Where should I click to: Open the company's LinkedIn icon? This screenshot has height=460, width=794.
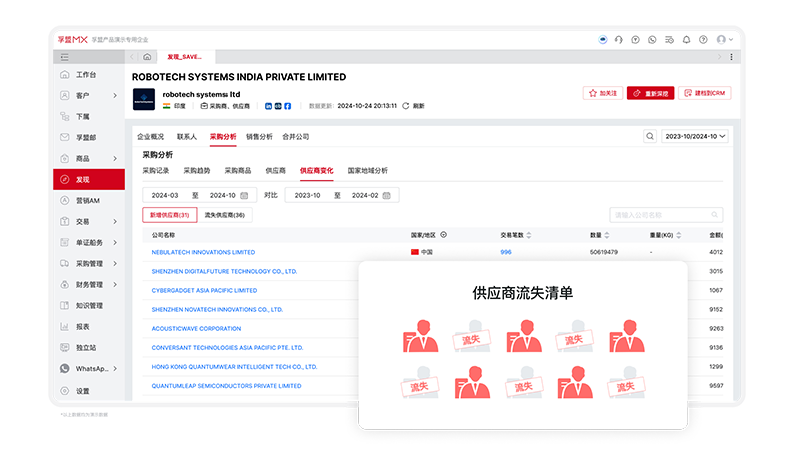pyautogui.click(x=268, y=105)
